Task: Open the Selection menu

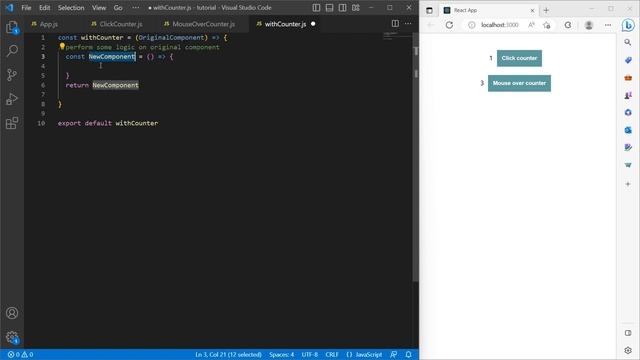Action: click(x=71, y=8)
